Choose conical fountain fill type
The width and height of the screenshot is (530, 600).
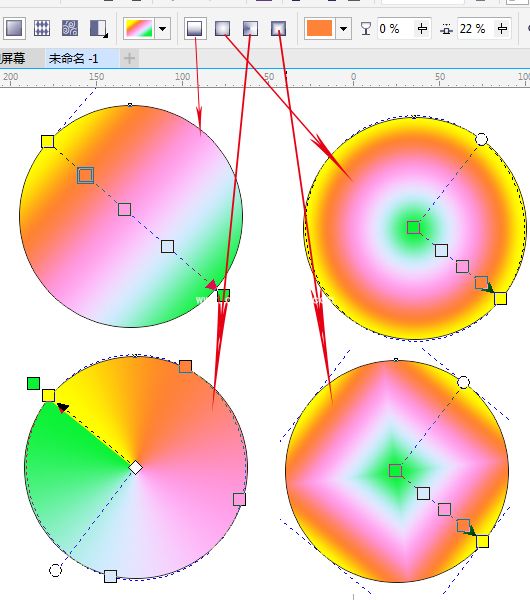[250, 28]
